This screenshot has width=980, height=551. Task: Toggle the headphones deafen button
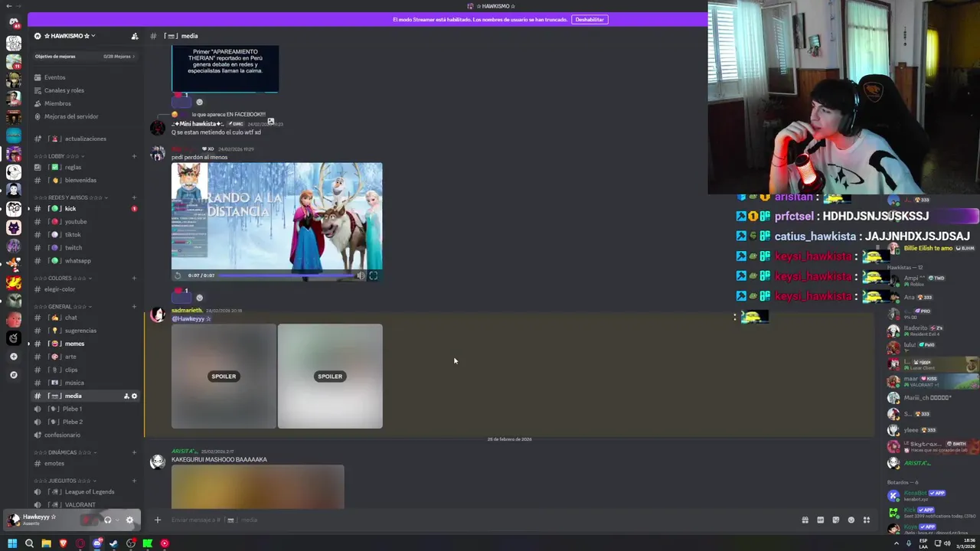click(x=107, y=520)
